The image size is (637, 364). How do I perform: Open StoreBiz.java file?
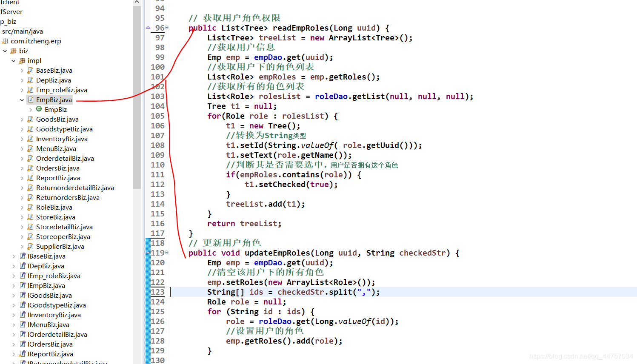[56, 217]
